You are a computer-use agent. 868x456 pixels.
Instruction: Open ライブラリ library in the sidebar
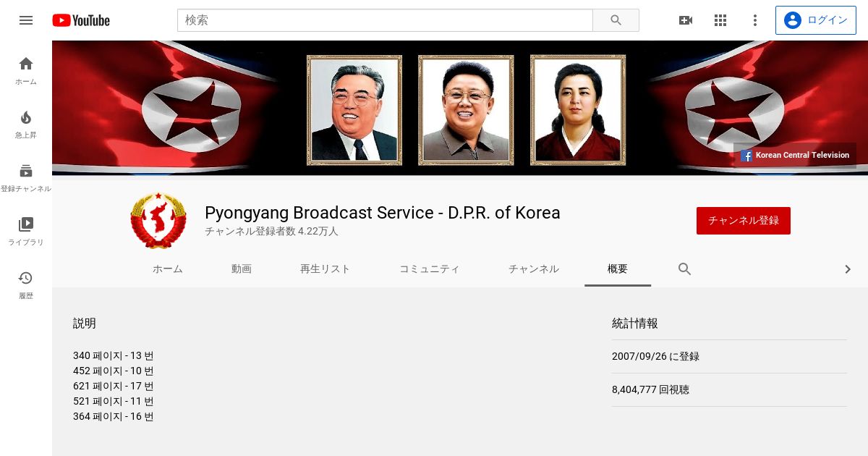pyautogui.click(x=26, y=232)
